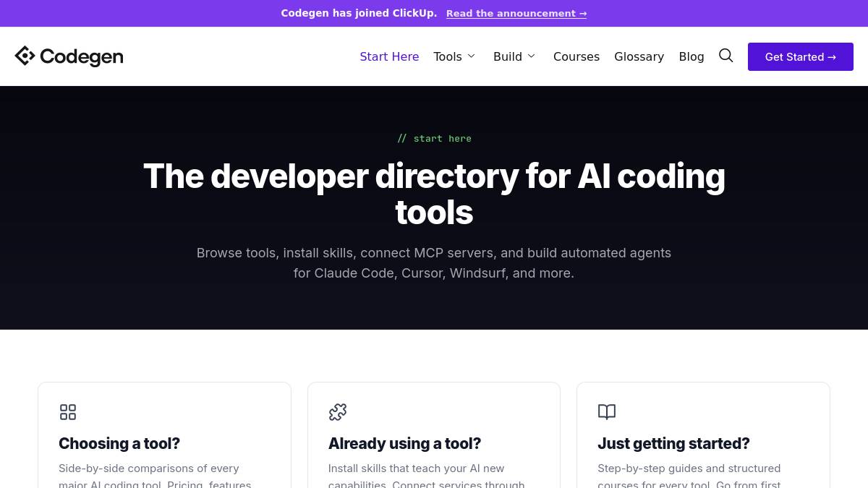Go to the Start Here page

pos(389,56)
